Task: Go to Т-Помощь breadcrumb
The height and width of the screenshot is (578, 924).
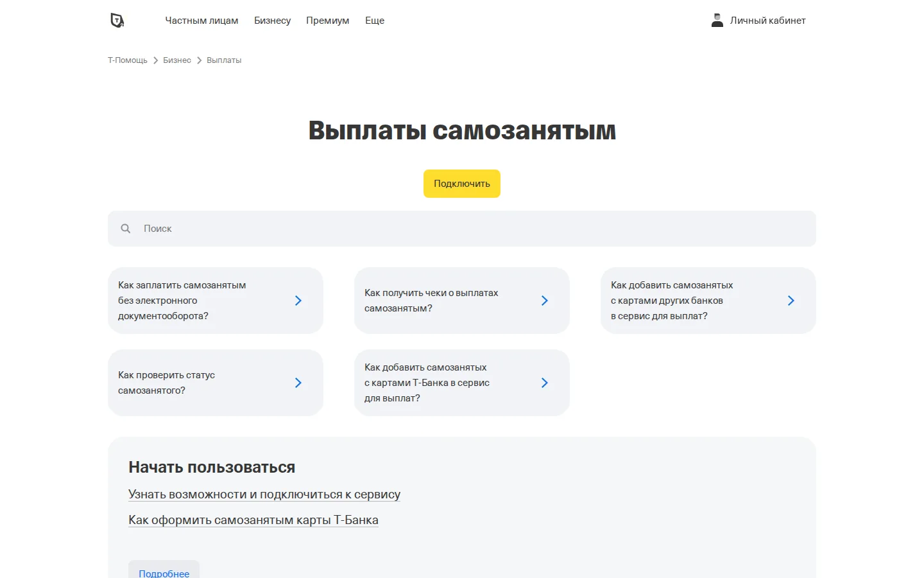Action: tap(128, 60)
